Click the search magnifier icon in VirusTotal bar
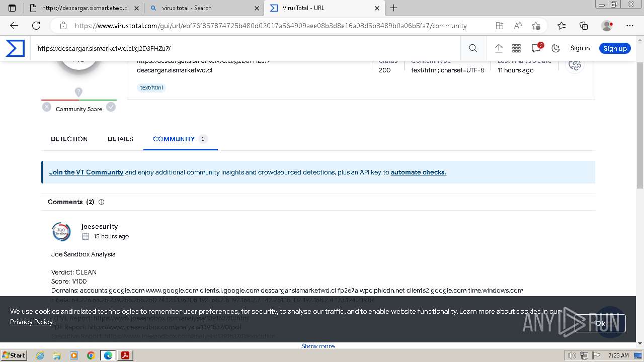Image resolution: width=644 pixels, height=362 pixels. point(473,48)
